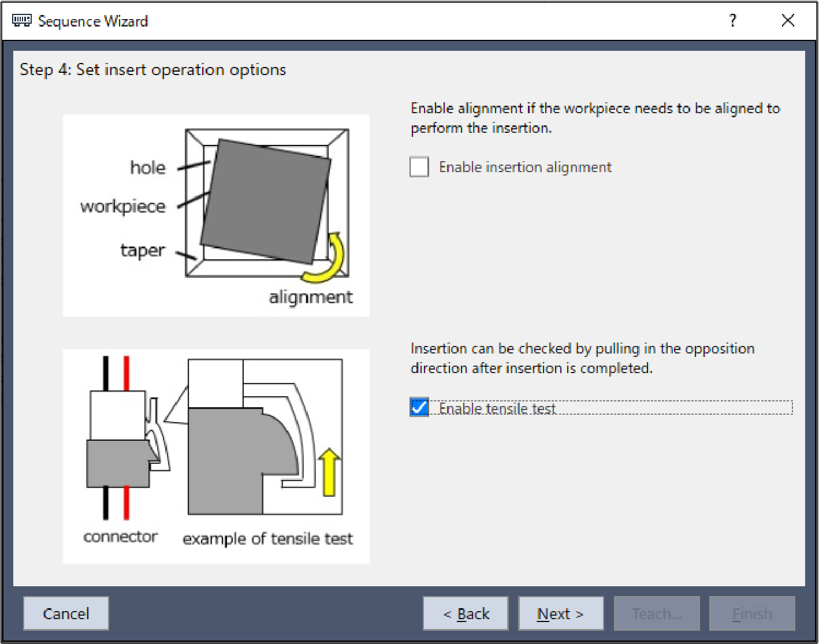Image resolution: width=819 pixels, height=644 pixels.
Task: Click the 'hole' label in alignment diagram
Action: pos(148,167)
